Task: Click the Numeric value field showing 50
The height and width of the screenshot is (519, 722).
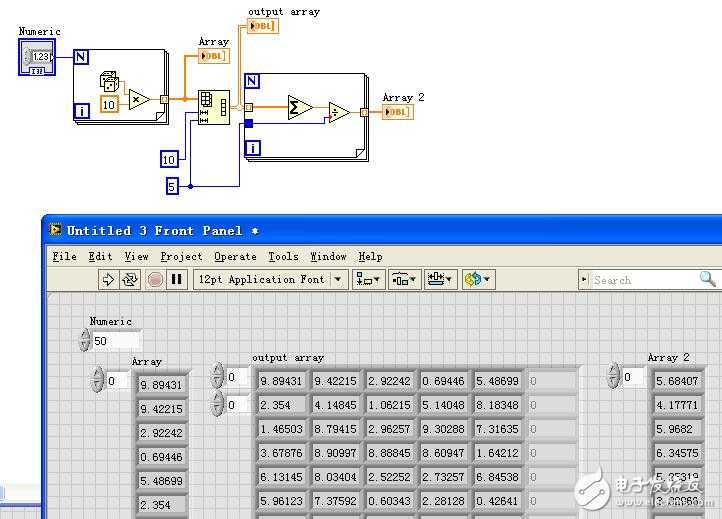Action: tap(116, 341)
